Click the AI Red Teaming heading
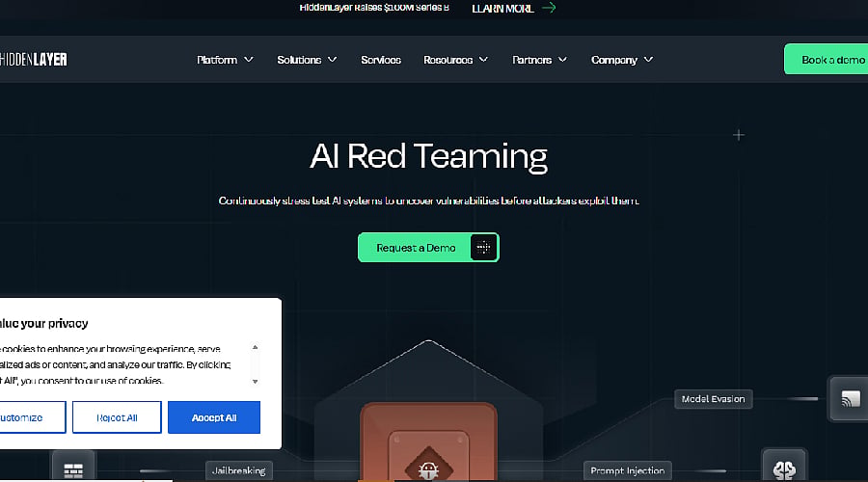 click(428, 156)
